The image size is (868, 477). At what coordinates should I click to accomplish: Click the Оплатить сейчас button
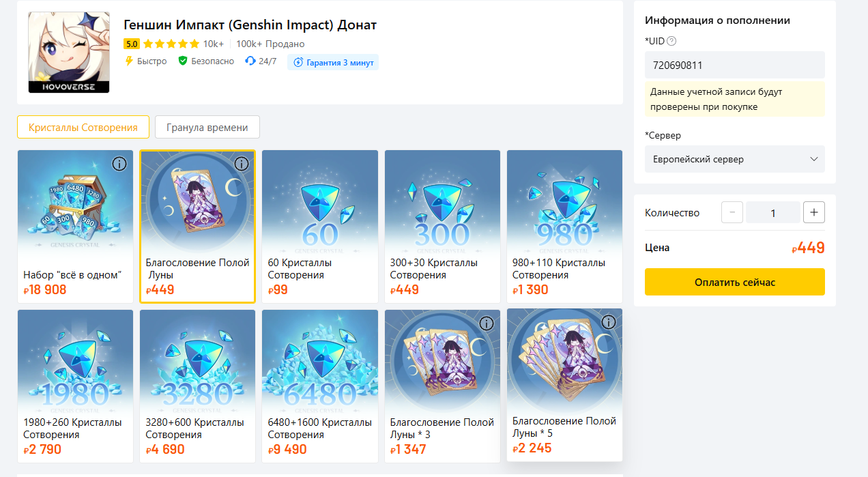click(735, 282)
